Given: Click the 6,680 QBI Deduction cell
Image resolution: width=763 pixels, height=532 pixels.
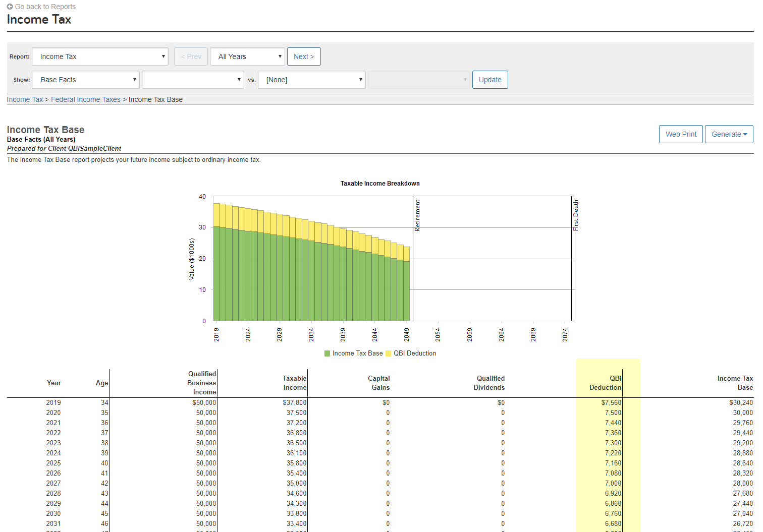Looking at the screenshot, I should (613, 523).
